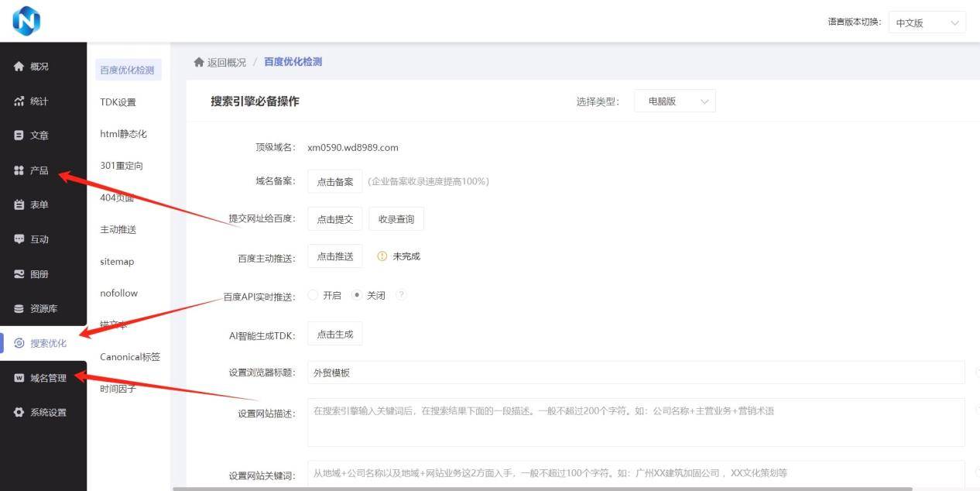Click the 互动 chat bubble icon
The width and height of the screenshot is (980, 491).
[x=19, y=239]
